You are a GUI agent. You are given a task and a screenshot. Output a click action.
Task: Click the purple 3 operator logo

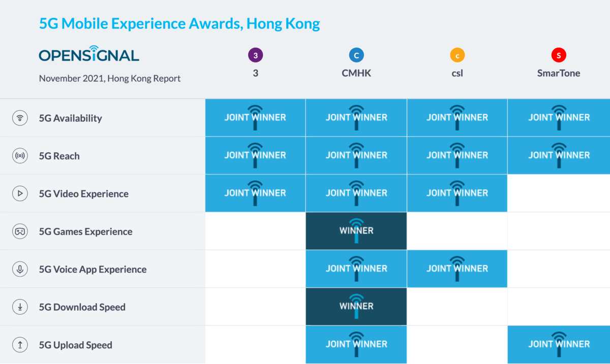click(x=255, y=55)
